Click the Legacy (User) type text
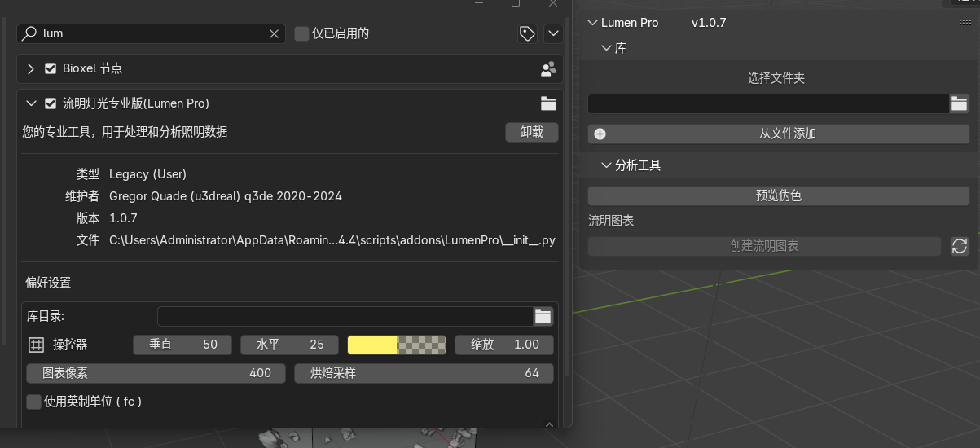Image resolution: width=980 pixels, height=448 pixels. 147,174
